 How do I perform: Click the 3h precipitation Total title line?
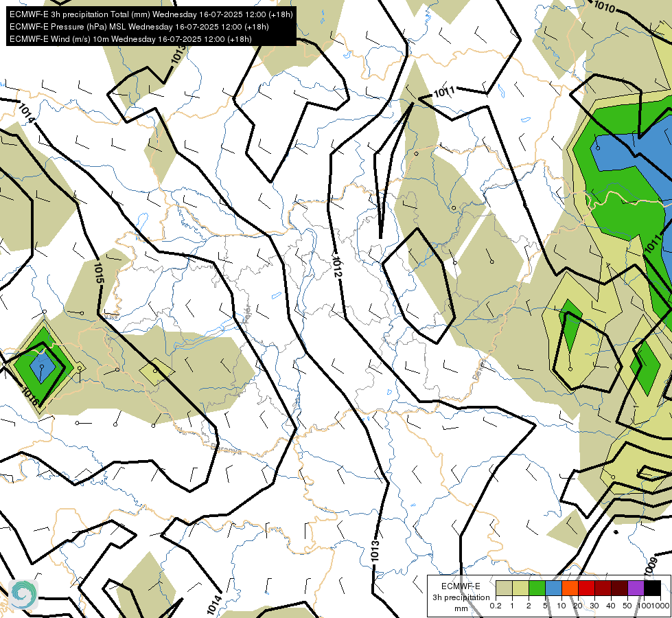coord(151,14)
